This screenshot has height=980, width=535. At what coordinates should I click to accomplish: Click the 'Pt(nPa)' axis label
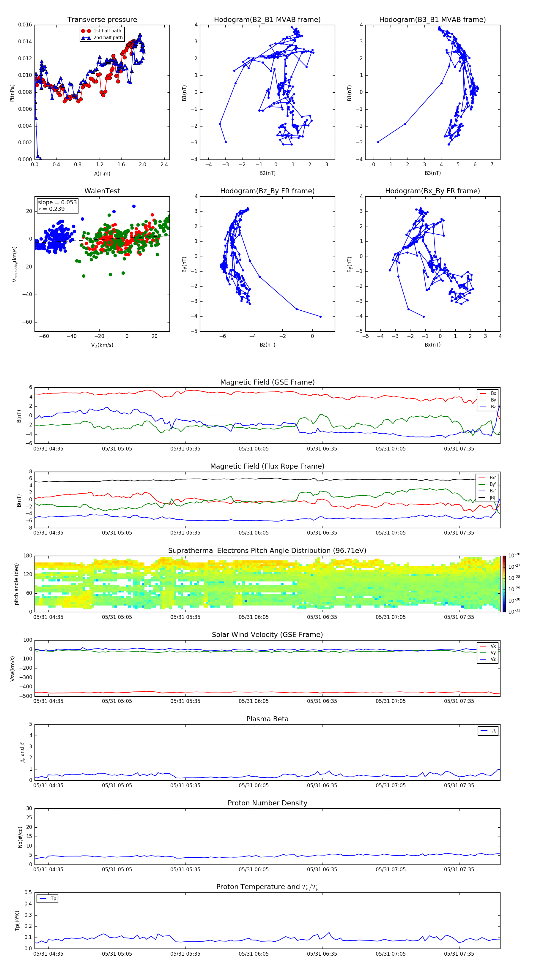click(12, 93)
